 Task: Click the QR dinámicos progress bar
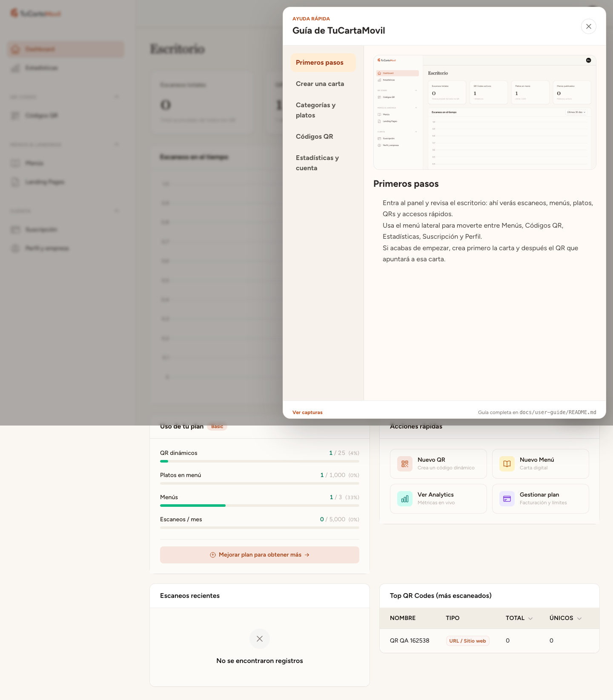click(x=260, y=461)
